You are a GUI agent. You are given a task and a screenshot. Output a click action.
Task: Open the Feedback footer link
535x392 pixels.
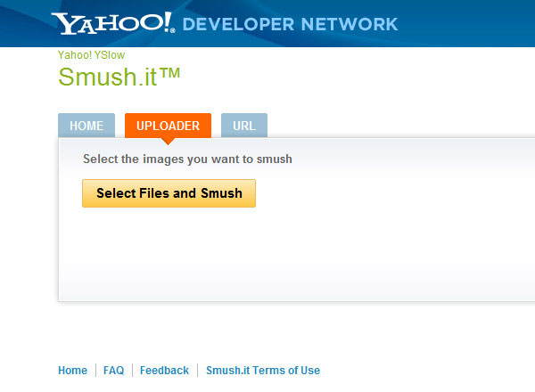click(x=164, y=371)
